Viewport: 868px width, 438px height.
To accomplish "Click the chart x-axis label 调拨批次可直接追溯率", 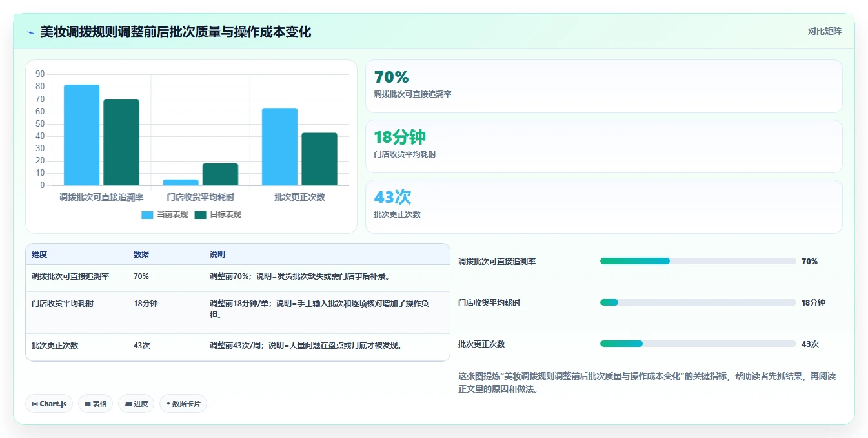I will pyautogui.click(x=101, y=197).
